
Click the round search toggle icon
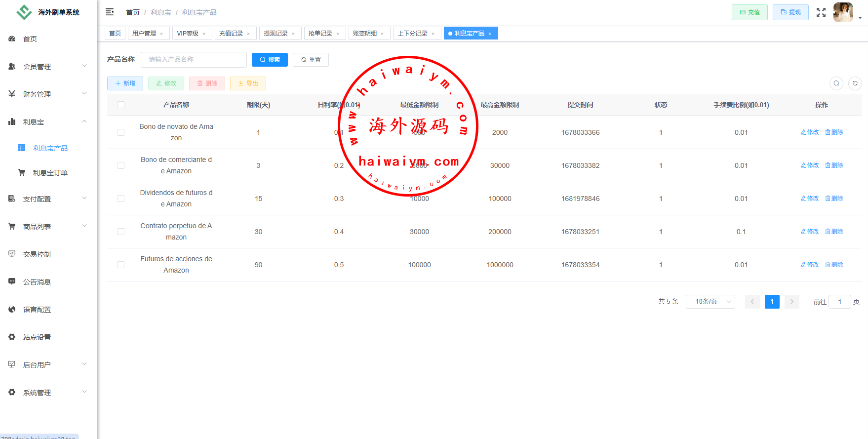pos(836,83)
